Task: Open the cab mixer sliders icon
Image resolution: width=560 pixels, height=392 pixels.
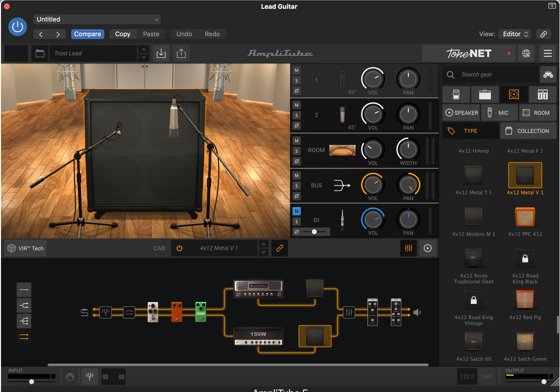Action: [408, 248]
